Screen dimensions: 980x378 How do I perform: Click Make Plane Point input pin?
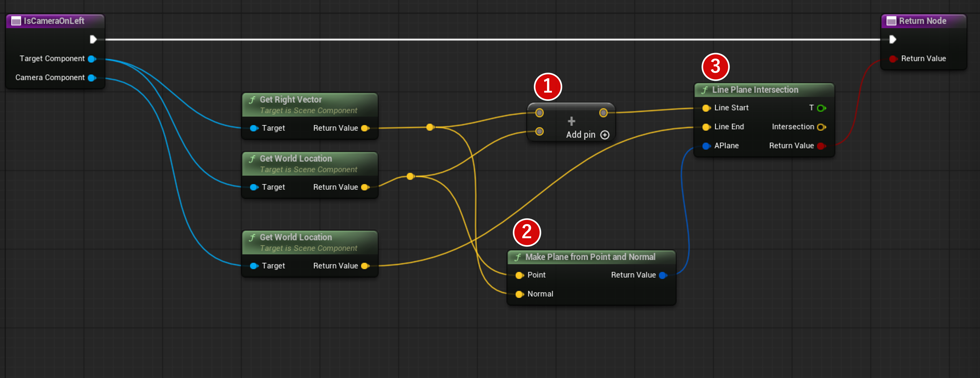pos(519,275)
